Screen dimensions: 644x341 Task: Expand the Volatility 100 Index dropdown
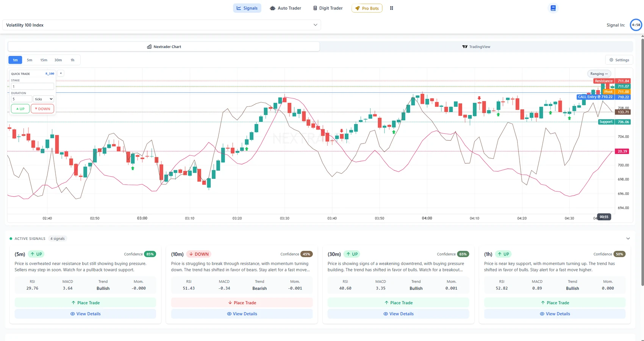click(x=162, y=25)
